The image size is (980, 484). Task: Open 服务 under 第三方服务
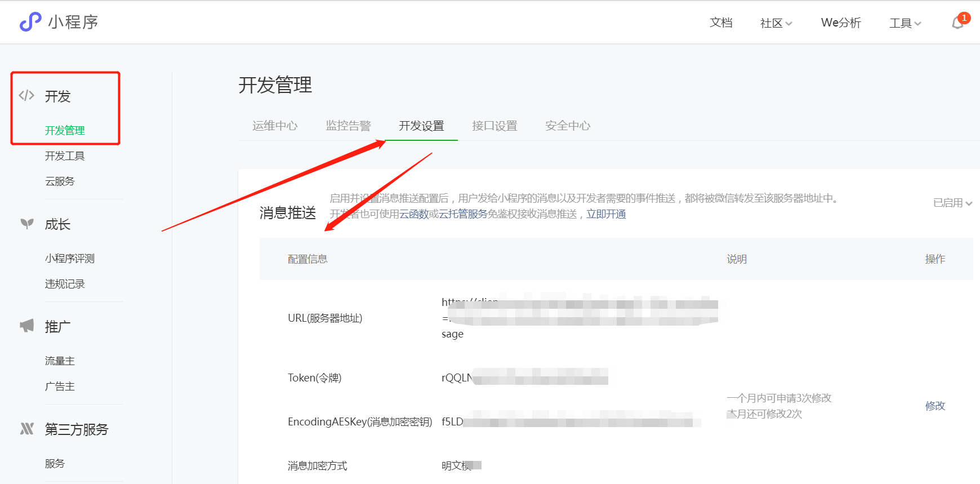55,463
